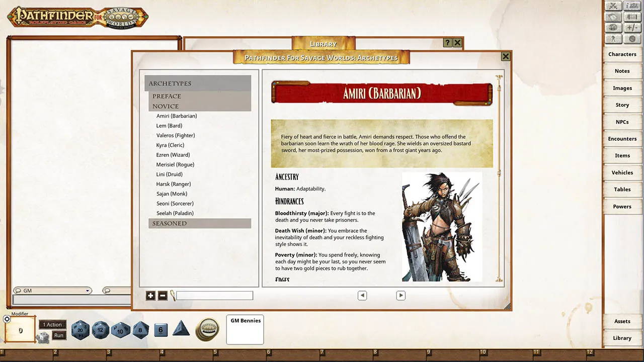Click the archetype search input field
Image resolution: width=644 pixels, height=362 pixels.
tap(214, 296)
